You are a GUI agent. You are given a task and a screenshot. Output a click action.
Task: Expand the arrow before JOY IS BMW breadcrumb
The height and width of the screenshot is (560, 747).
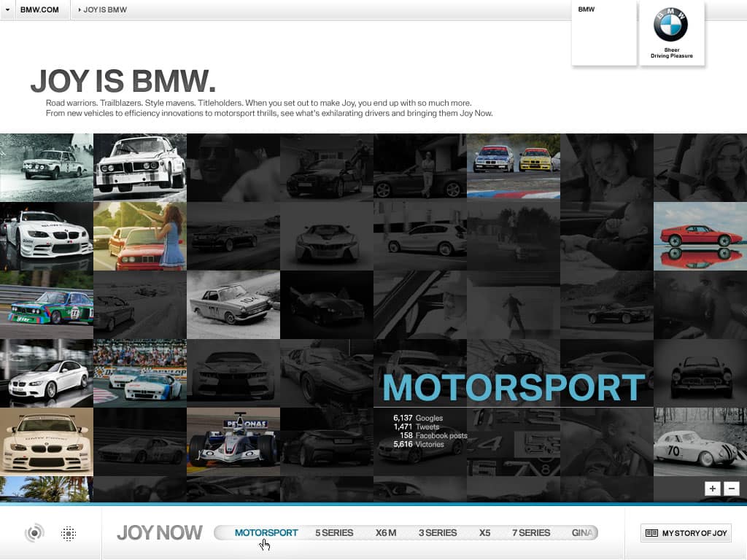(78, 9)
